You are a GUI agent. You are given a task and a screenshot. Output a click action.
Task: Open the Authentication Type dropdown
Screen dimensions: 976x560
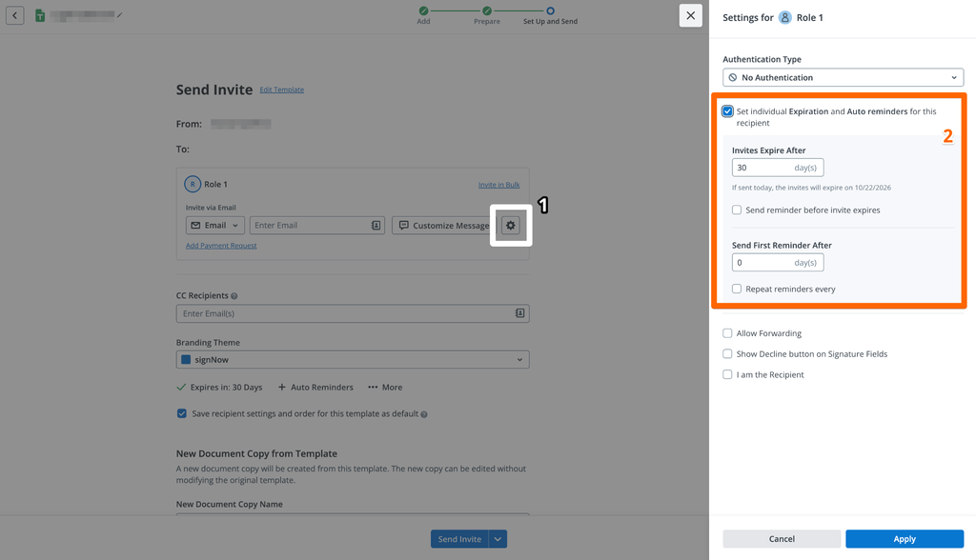[x=843, y=78]
